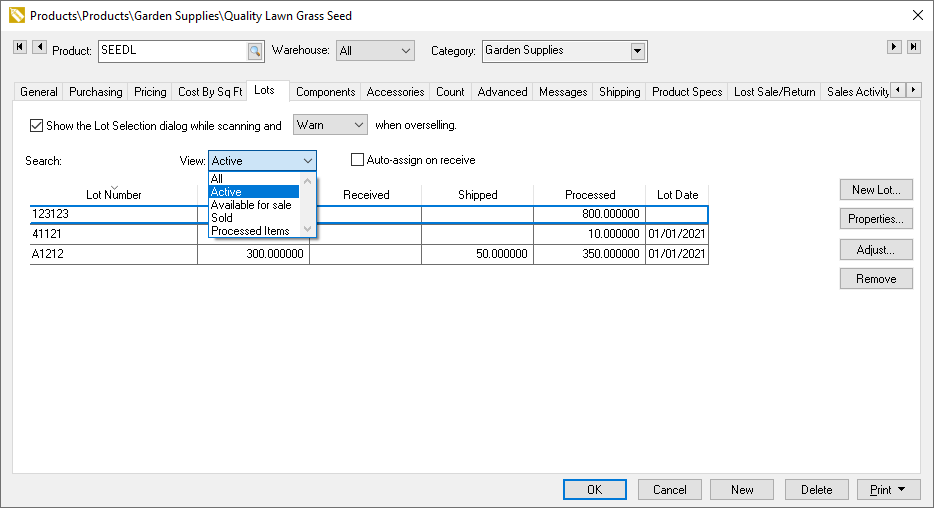Collapse the View combo box
This screenshot has height=508, width=934.
click(307, 161)
